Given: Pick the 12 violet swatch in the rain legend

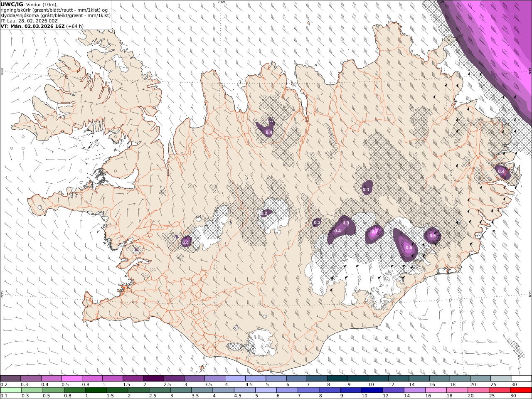Looking at the screenshot, I should [x=393, y=390].
